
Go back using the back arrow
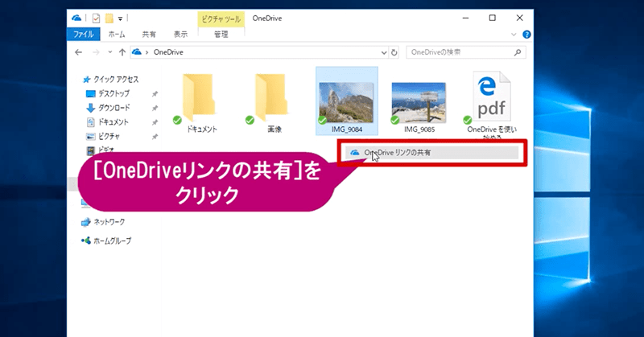[78, 52]
